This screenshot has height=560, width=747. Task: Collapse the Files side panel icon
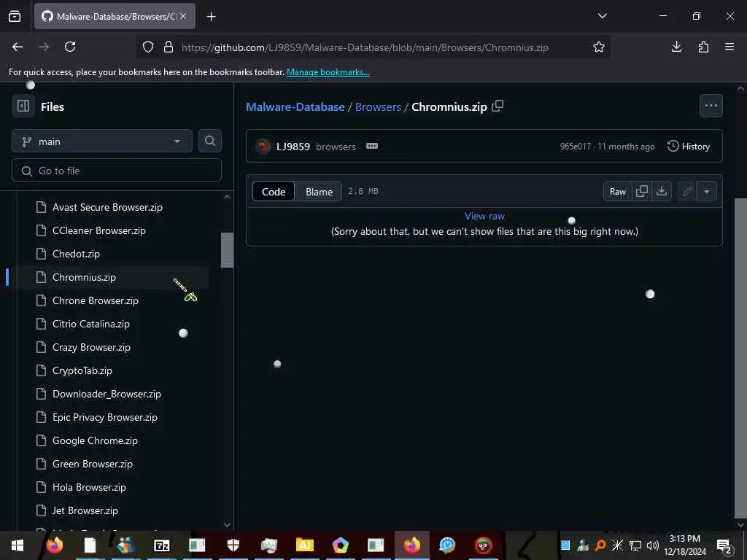click(x=23, y=106)
